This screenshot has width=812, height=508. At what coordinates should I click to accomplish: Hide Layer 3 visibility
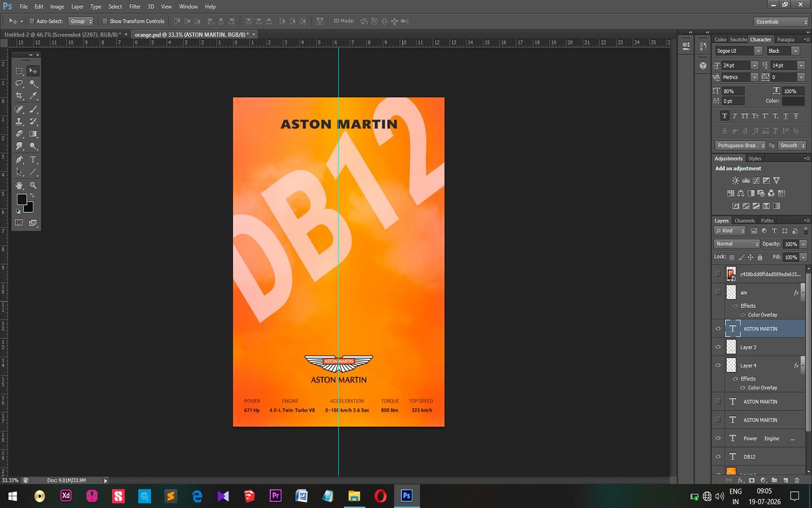point(718,347)
